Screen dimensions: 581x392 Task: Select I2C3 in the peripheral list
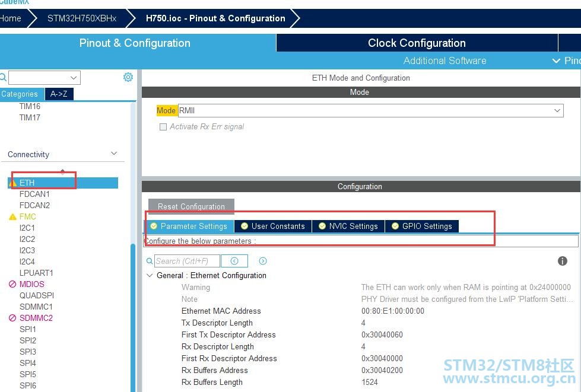(x=27, y=250)
